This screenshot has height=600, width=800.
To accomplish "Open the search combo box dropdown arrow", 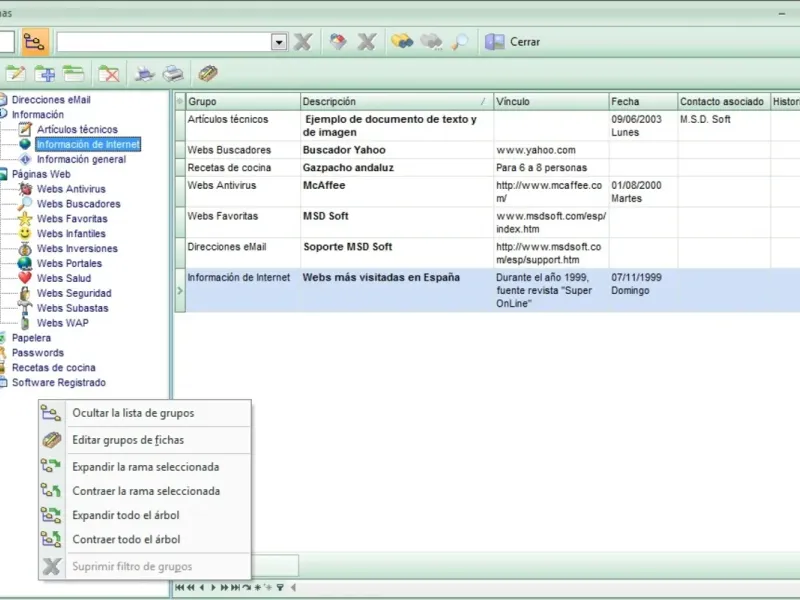I will (x=279, y=42).
